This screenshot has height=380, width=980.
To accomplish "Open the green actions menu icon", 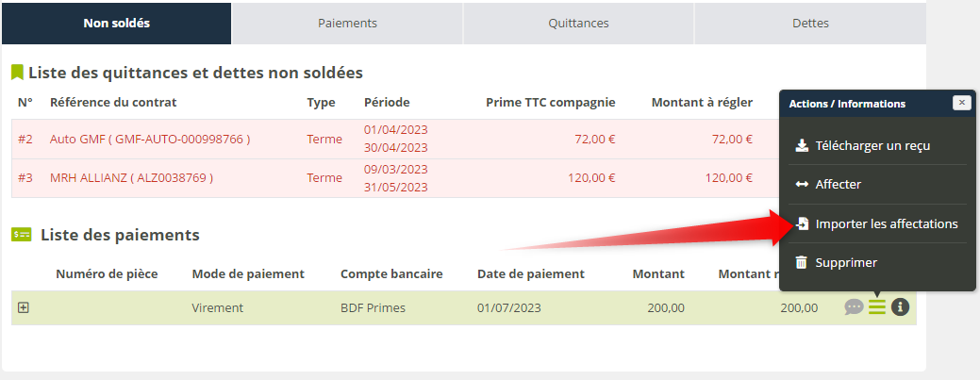I will [877, 307].
